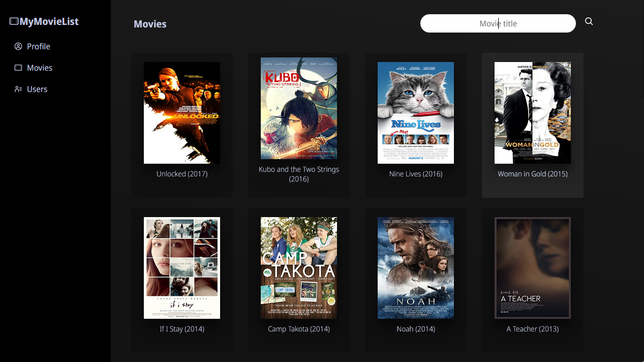
Task: Click the "Woman in Gold (2015)" title
Action: tap(533, 174)
